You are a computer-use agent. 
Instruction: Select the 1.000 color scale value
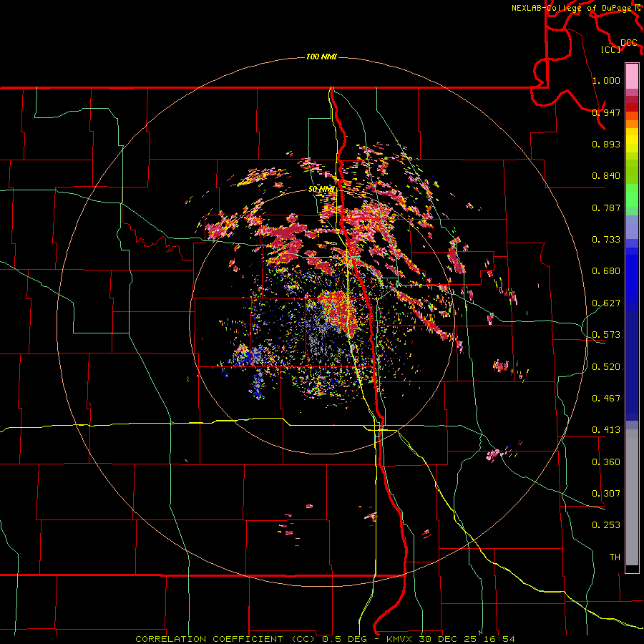606,80
